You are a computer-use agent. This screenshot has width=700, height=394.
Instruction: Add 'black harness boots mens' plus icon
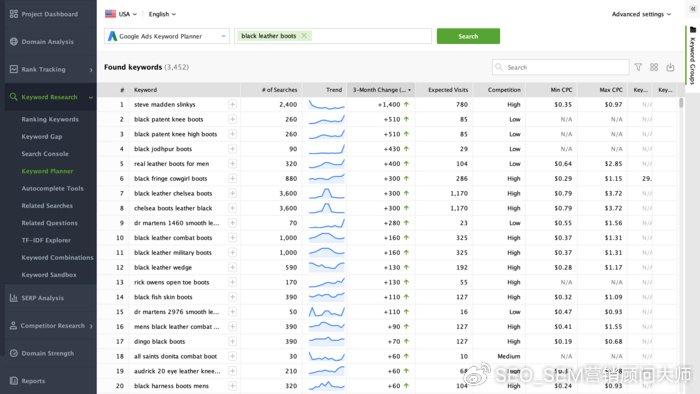[x=232, y=386]
